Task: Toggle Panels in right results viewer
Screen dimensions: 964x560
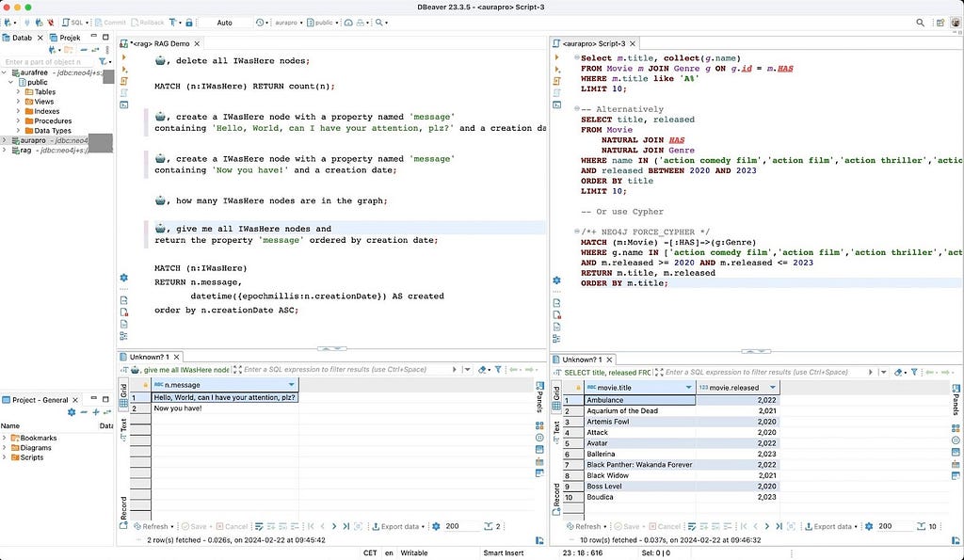Action: click(x=956, y=400)
